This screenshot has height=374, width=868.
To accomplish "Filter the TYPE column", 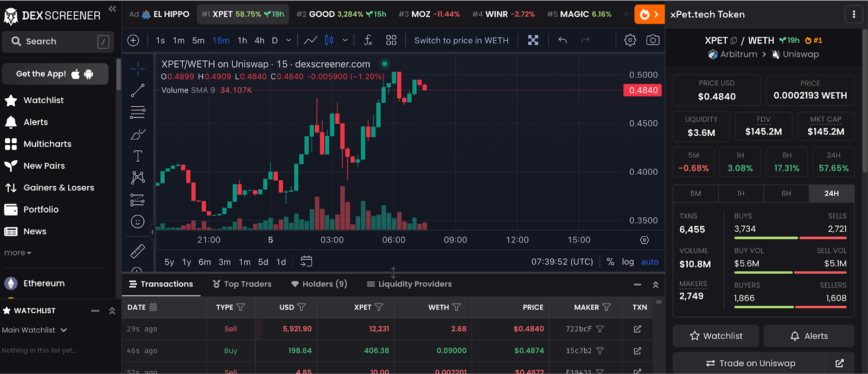I will pyautogui.click(x=241, y=307).
